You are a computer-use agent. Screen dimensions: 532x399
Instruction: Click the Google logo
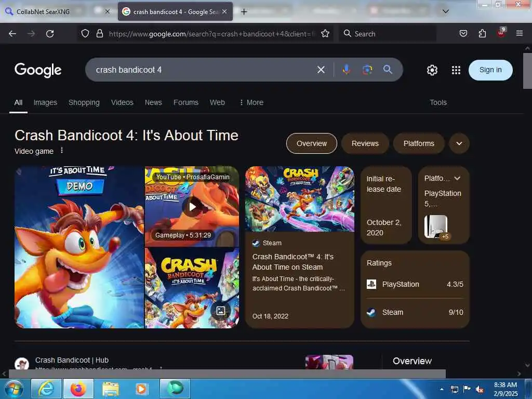38,70
